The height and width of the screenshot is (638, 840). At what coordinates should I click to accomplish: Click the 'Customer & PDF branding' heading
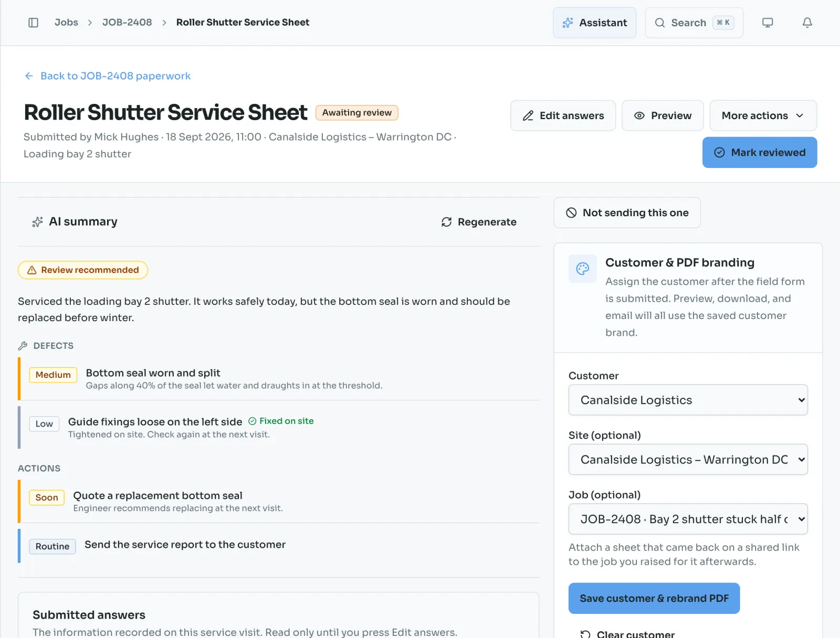pos(680,262)
